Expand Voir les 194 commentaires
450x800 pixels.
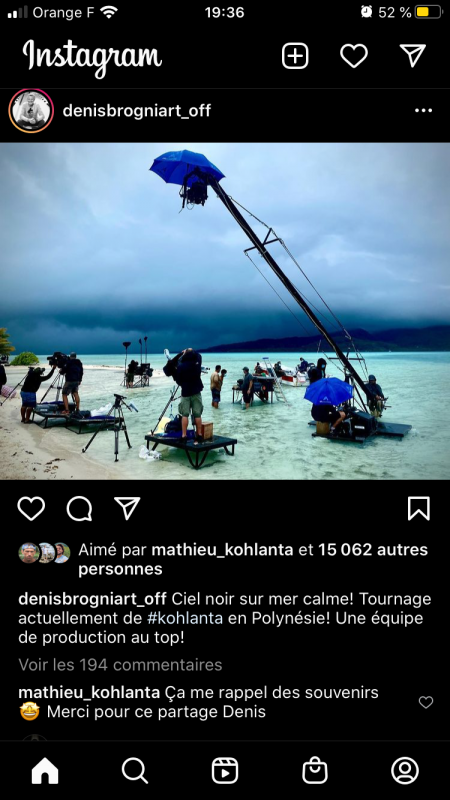pyautogui.click(x=120, y=665)
